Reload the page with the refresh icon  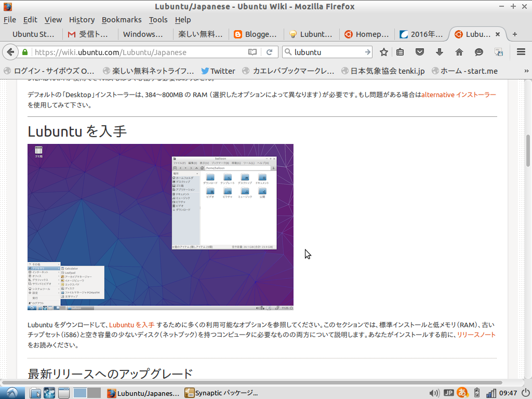coord(270,52)
